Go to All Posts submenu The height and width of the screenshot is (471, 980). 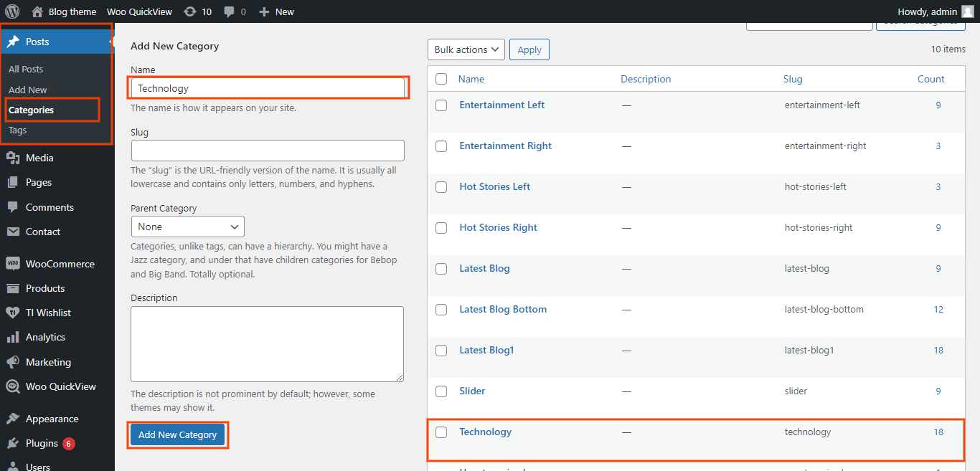[26, 69]
